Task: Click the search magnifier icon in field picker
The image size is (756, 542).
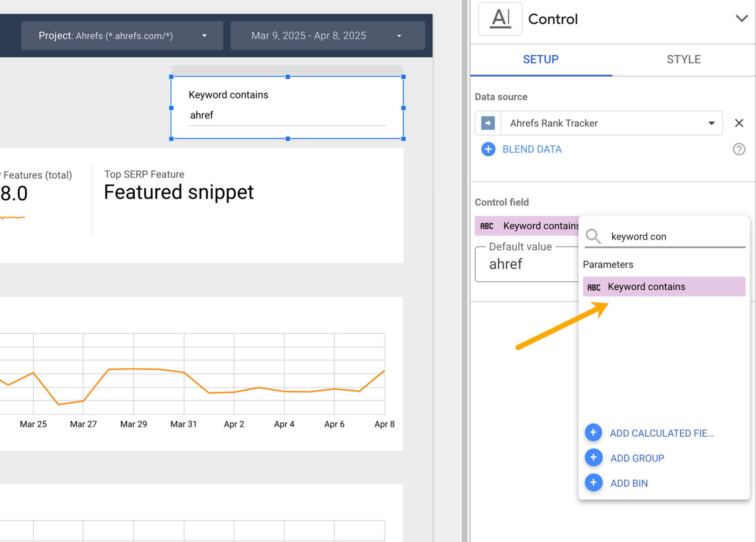Action: pyautogui.click(x=593, y=236)
